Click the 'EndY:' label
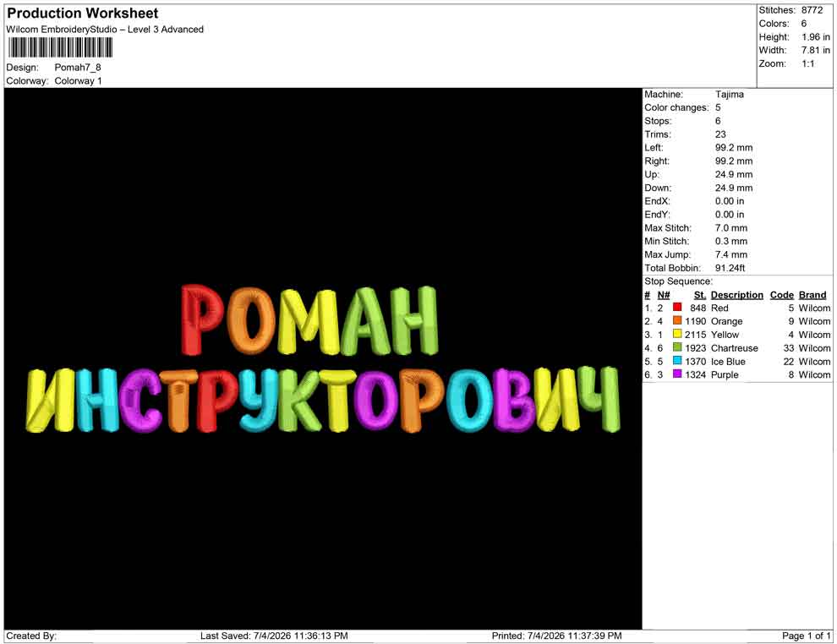Screen dimensions: 837x644 (657, 214)
